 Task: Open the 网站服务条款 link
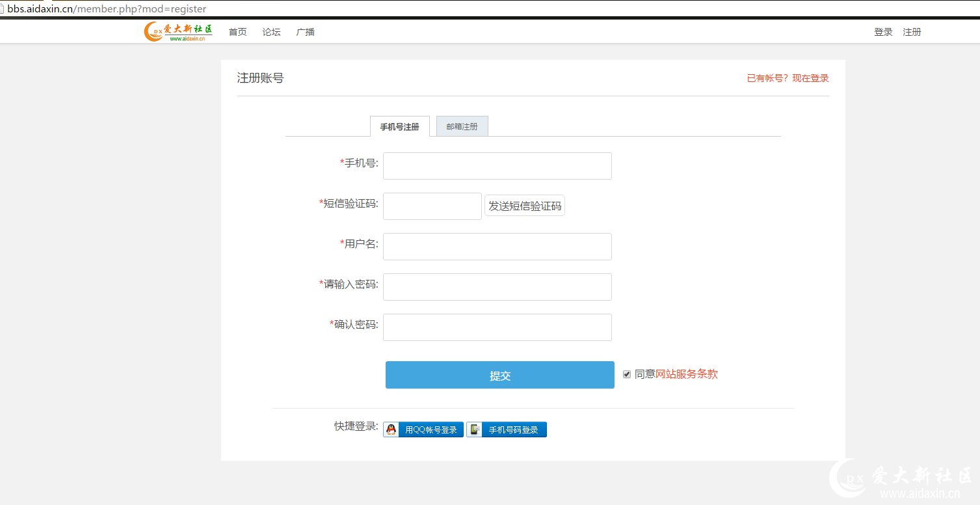click(686, 374)
